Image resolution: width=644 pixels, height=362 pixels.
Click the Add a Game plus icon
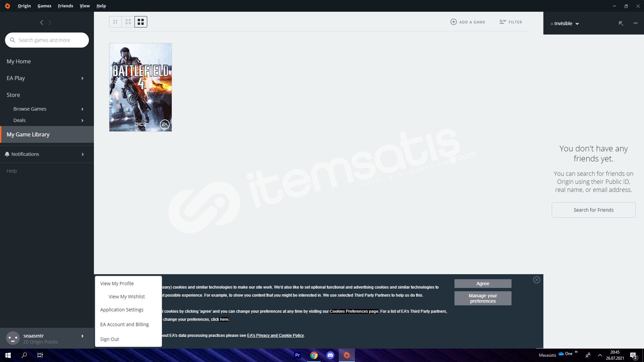pos(453,22)
